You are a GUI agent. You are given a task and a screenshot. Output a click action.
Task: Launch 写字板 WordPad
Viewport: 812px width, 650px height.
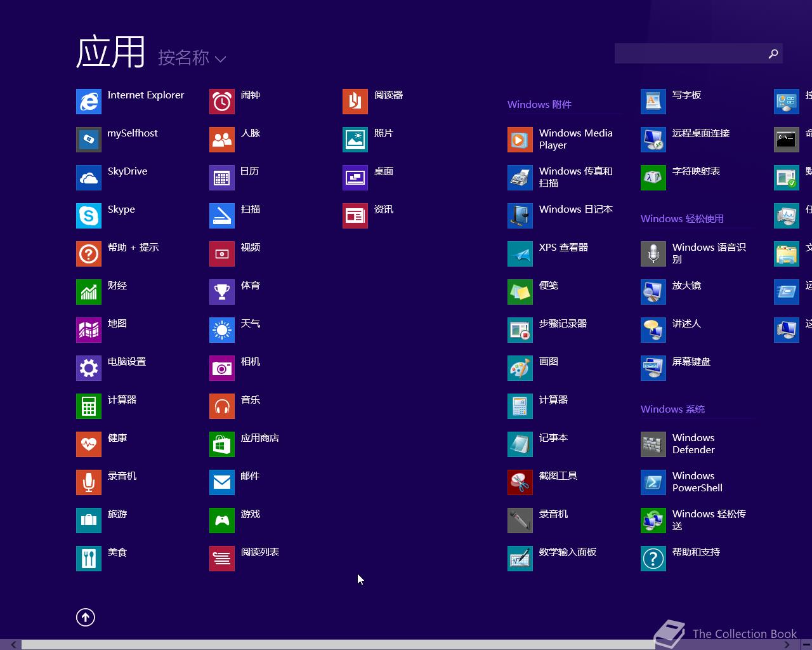click(x=653, y=102)
